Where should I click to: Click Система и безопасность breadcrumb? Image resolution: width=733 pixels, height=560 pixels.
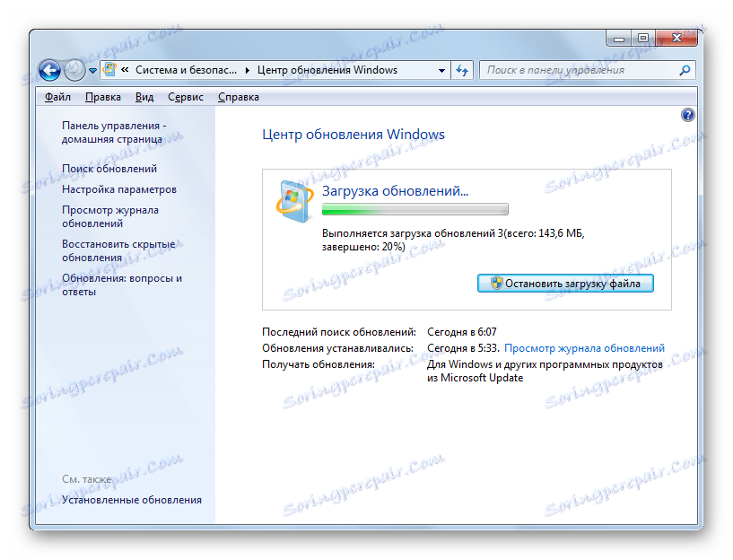(186, 70)
